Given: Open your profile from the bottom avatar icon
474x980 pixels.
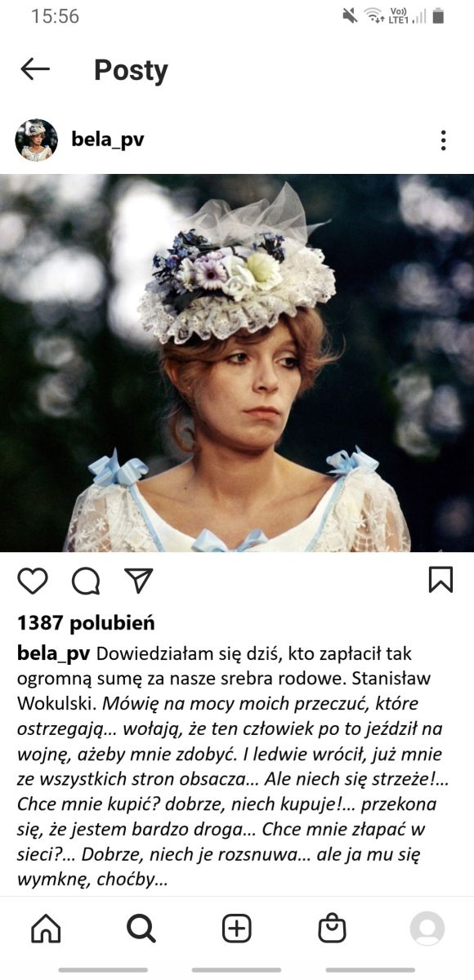Looking at the screenshot, I should (x=427, y=929).
